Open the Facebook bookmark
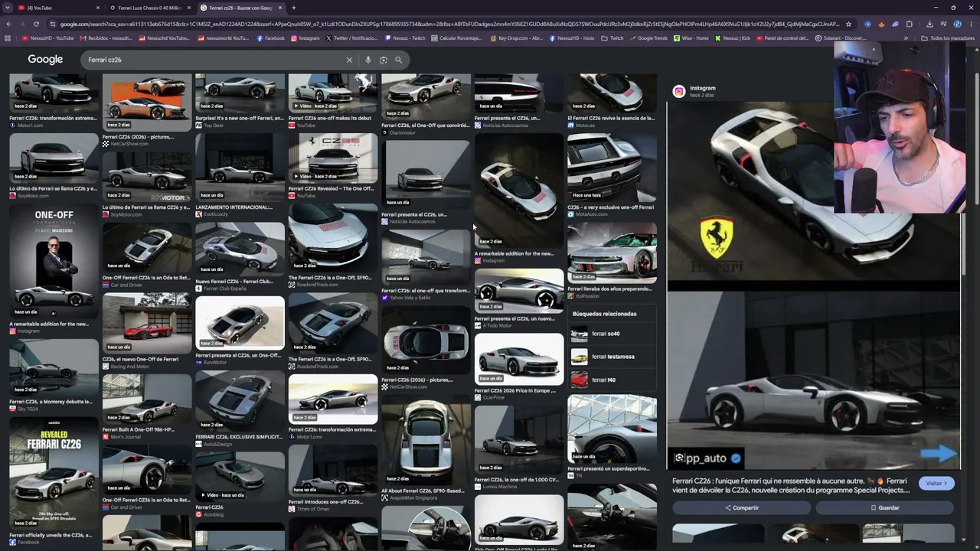This screenshot has width=980, height=551. 271,38
